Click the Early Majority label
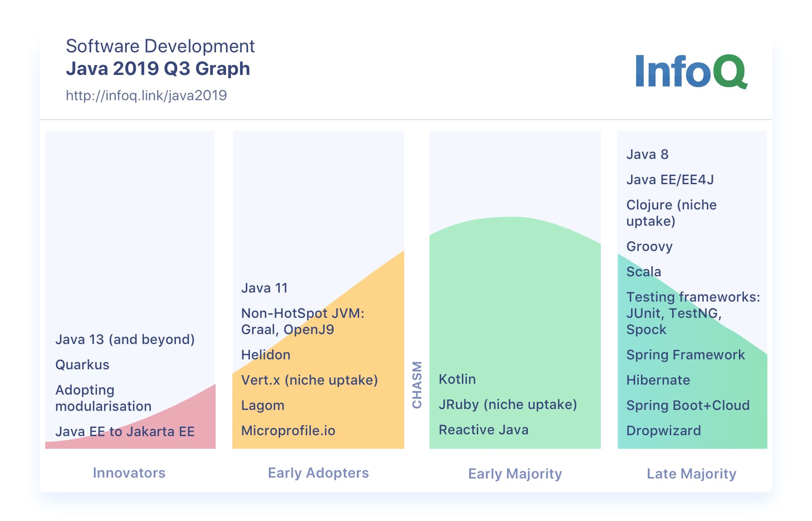The image size is (812, 521). 515,474
